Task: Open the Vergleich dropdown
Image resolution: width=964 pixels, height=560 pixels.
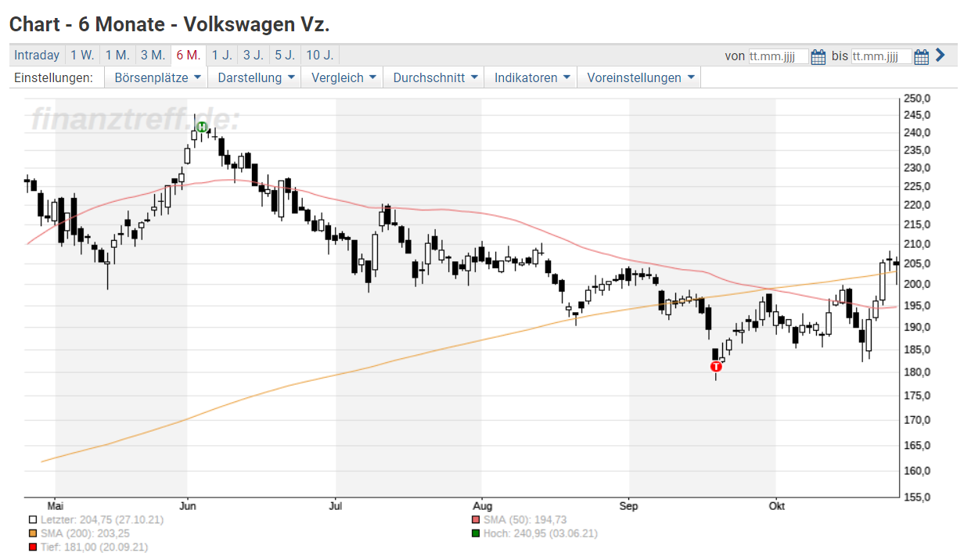Action: point(344,77)
